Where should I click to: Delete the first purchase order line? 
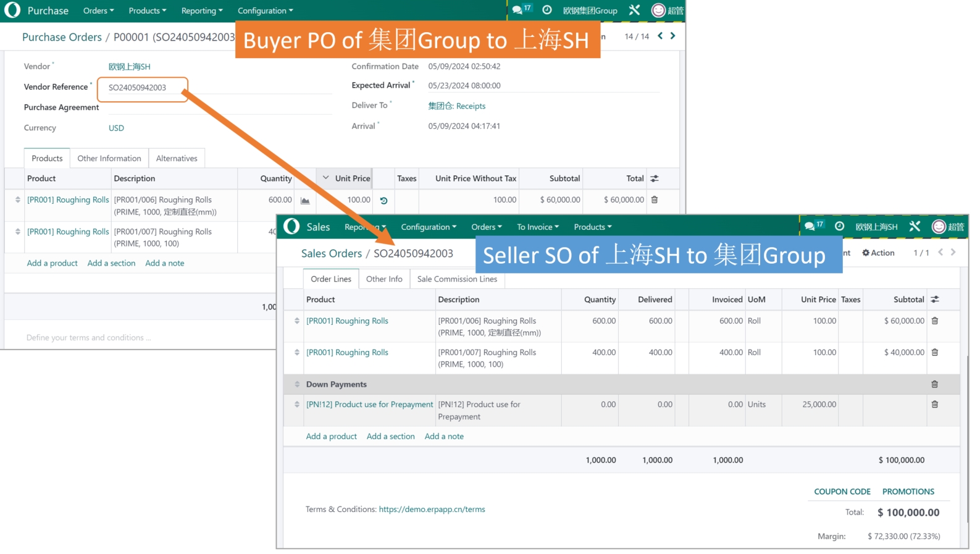coord(655,199)
